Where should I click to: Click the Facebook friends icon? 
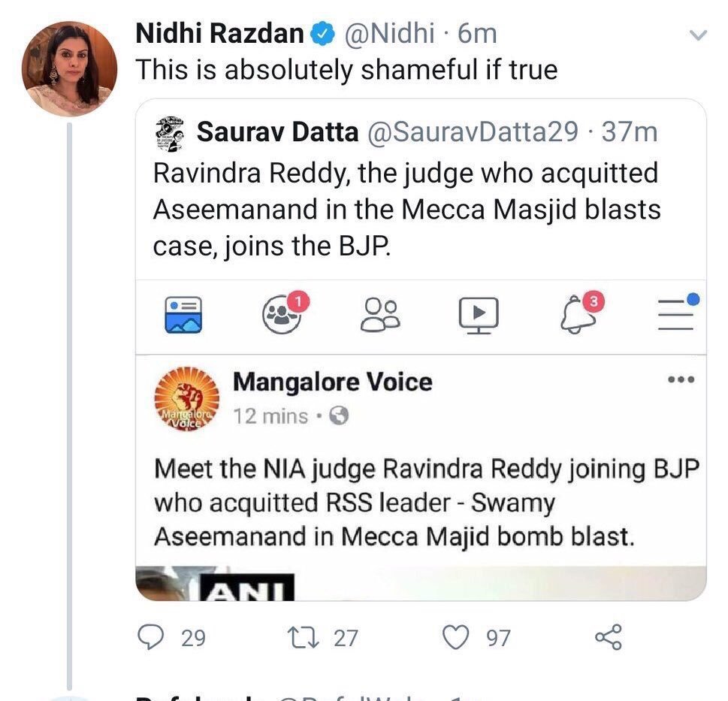click(x=381, y=313)
